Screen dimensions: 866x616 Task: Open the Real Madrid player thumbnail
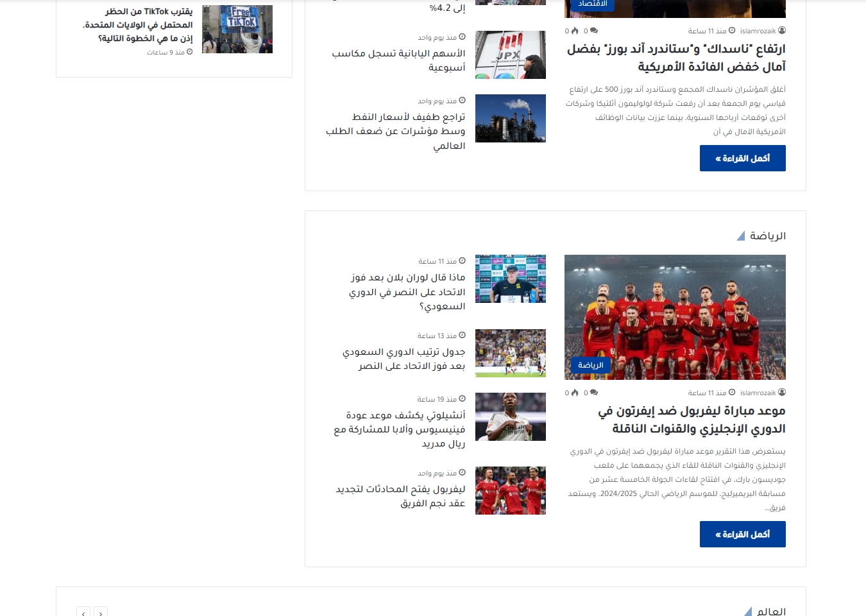511,416
